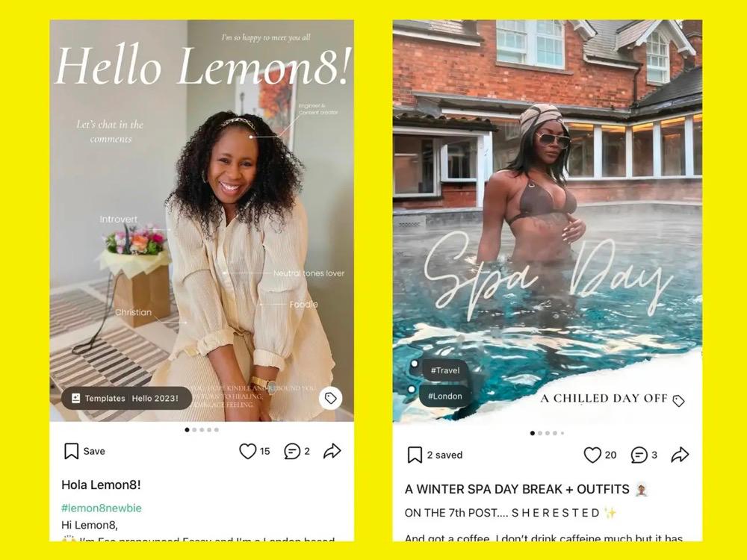
Task: Jump to second image dot on left post
Action: coord(194,430)
